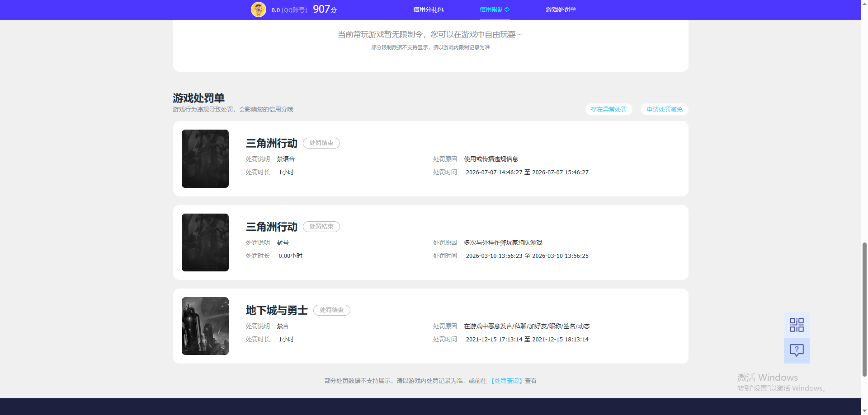Click 处罚结束 badge beside 地下城与勇士
The image size is (868, 415).
pos(332,310)
